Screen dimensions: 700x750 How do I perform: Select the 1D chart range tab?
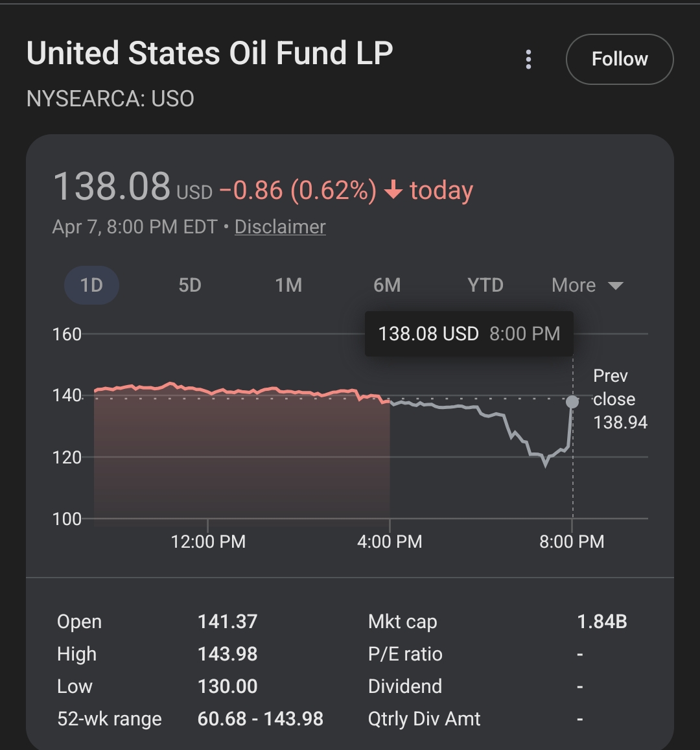tap(91, 285)
